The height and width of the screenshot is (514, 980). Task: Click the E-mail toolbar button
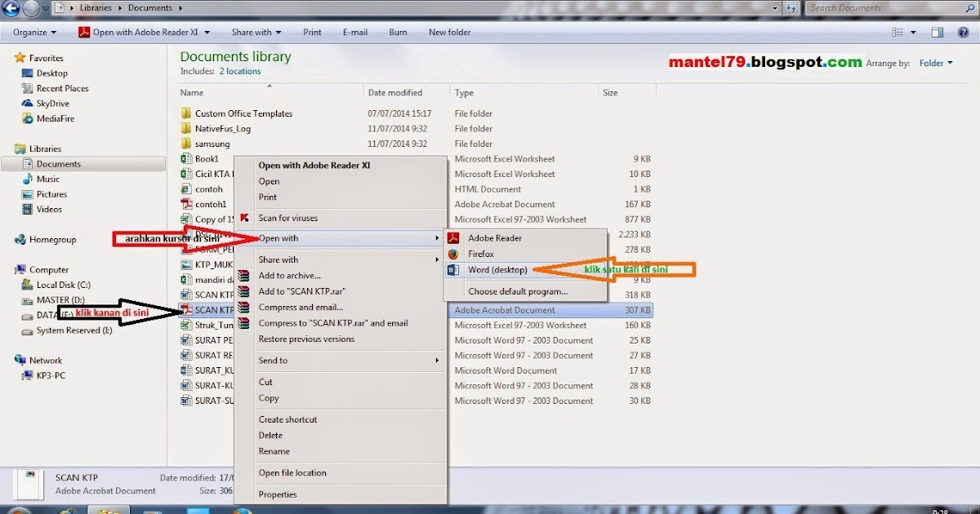[355, 33]
